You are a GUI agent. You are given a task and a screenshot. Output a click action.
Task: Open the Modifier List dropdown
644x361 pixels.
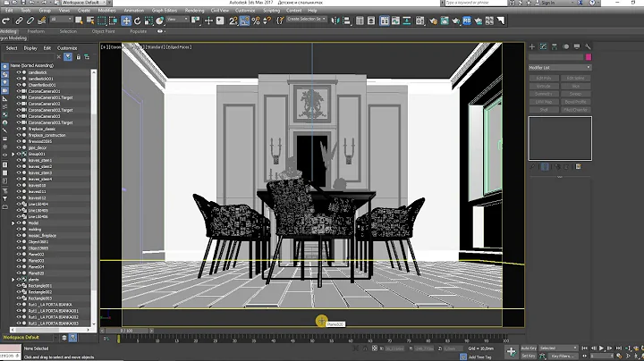point(560,67)
